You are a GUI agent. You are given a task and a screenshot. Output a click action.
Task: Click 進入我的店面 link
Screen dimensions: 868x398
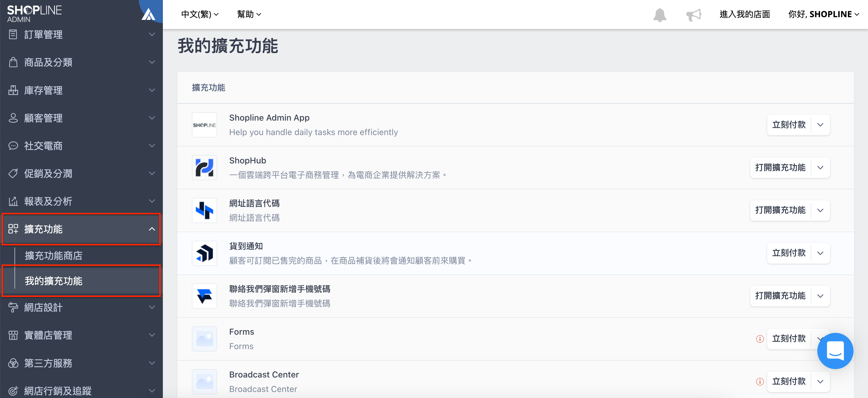pos(745,14)
